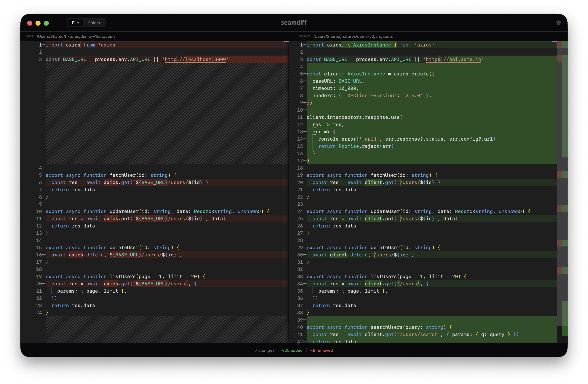The height and width of the screenshot is (384, 588).
Task: Click the plus marker on right line 34
Action: pyautogui.click(x=305, y=284)
